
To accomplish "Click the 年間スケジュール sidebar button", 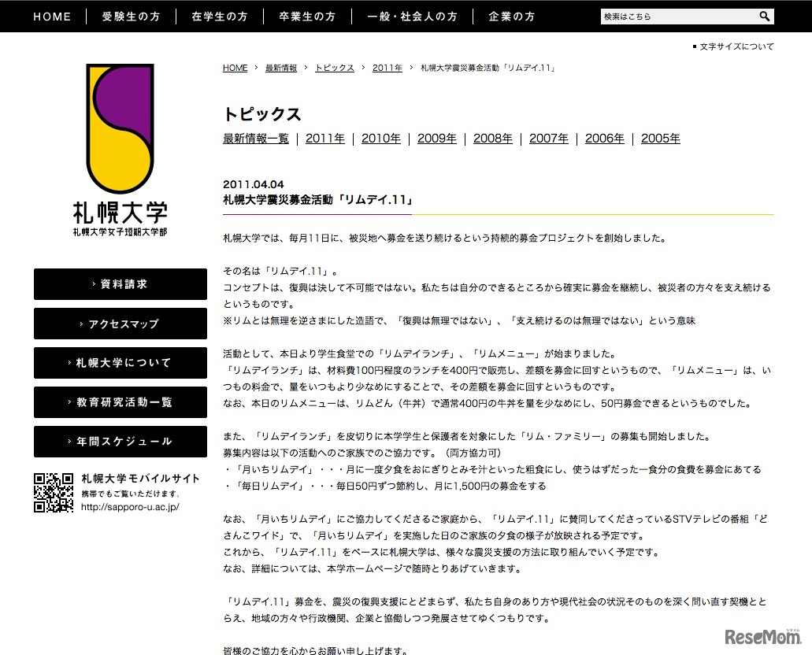I will coord(120,442).
